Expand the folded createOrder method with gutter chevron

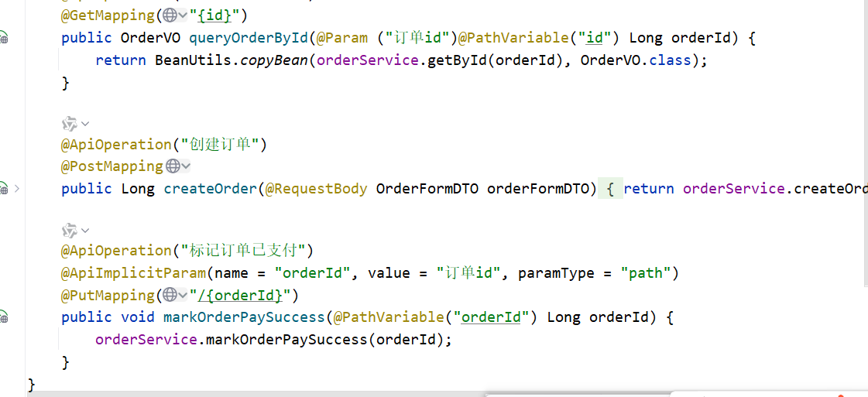point(16,189)
